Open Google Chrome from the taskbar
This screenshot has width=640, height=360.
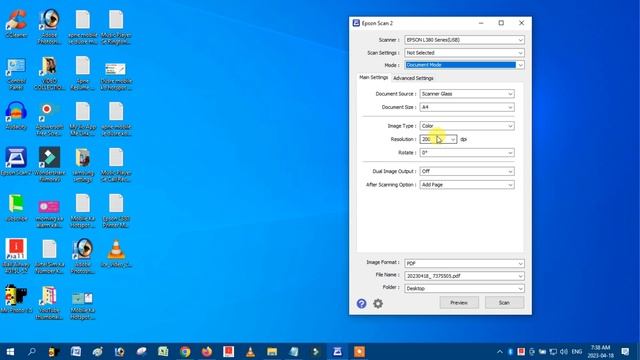(x=185, y=351)
